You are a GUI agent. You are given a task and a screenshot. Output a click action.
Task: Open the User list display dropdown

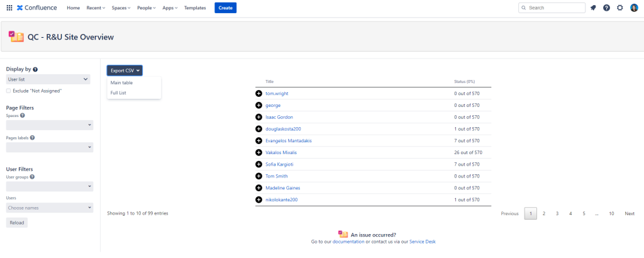click(x=49, y=79)
